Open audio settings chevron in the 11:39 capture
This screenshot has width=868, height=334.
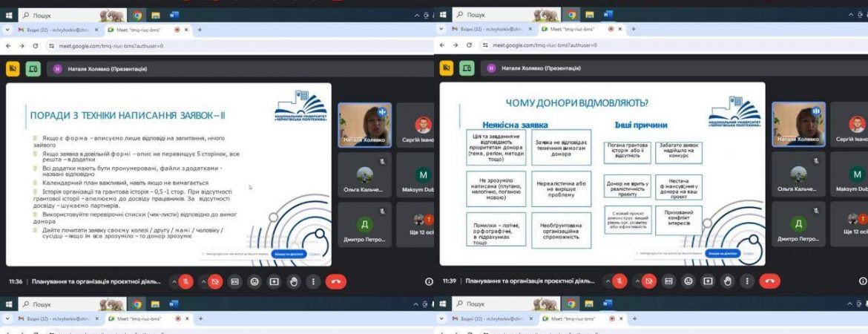click(x=608, y=281)
